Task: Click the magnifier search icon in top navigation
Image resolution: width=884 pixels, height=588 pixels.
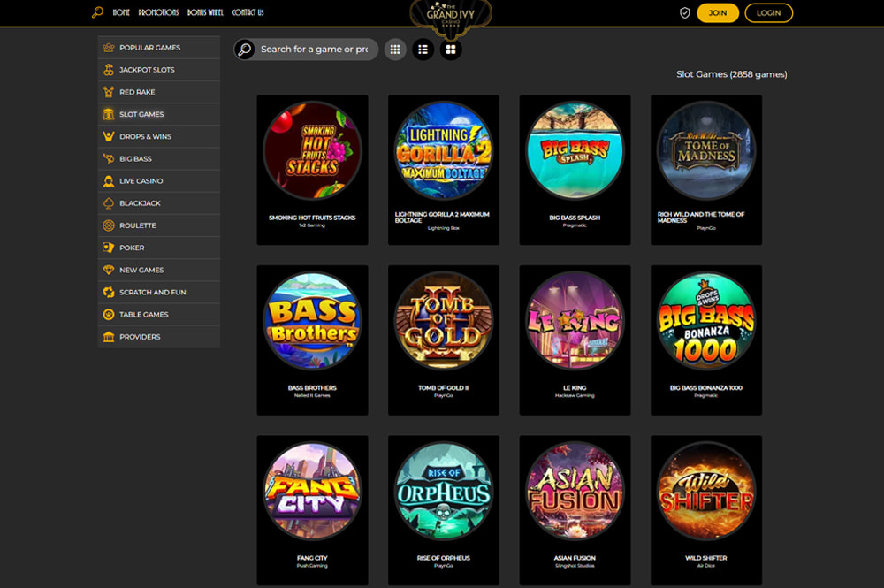Action: 97,11
